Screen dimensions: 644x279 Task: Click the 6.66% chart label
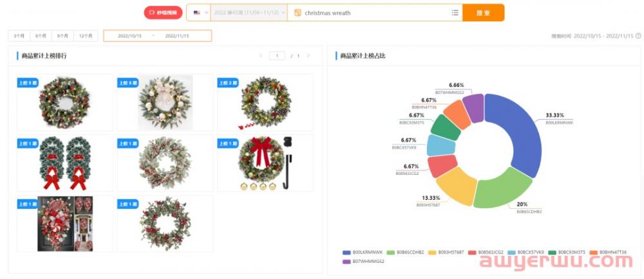457,85
